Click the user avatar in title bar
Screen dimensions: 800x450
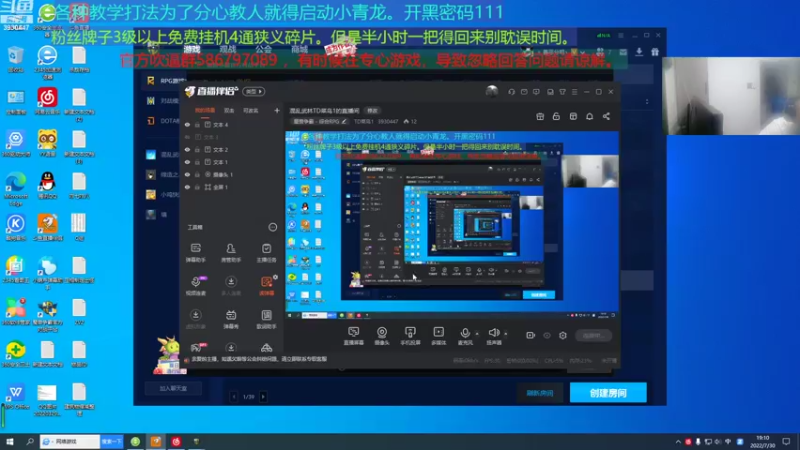coord(491,91)
